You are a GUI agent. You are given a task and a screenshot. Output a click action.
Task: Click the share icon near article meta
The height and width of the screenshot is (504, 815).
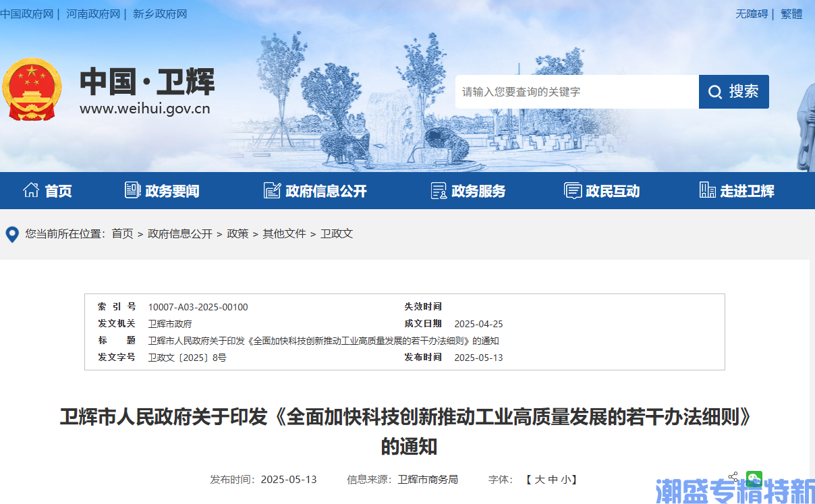[733, 476]
